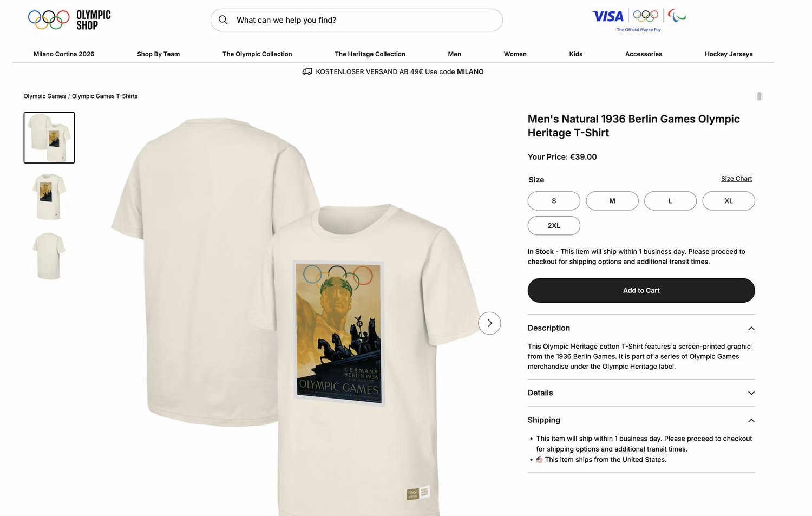This screenshot has width=812, height=516.
Task: Open the Milano Cortina 2026 menu
Action: point(64,54)
